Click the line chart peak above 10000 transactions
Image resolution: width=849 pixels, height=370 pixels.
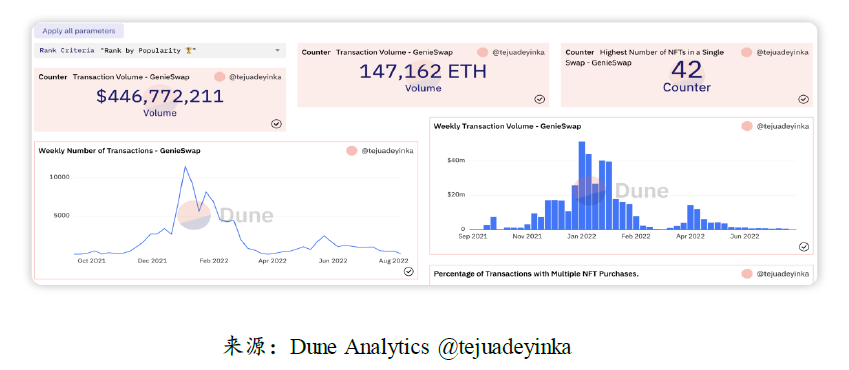pyautogui.click(x=185, y=167)
